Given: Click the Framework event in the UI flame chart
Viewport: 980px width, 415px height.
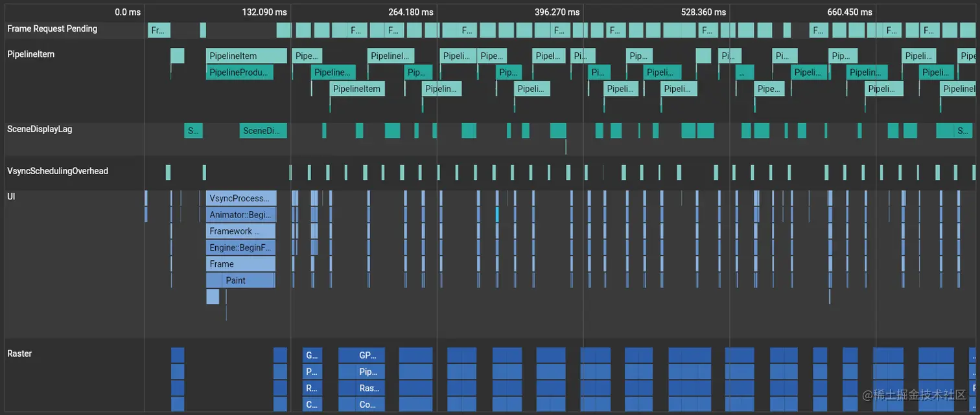Looking at the screenshot, I should click(x=240, y=230).
